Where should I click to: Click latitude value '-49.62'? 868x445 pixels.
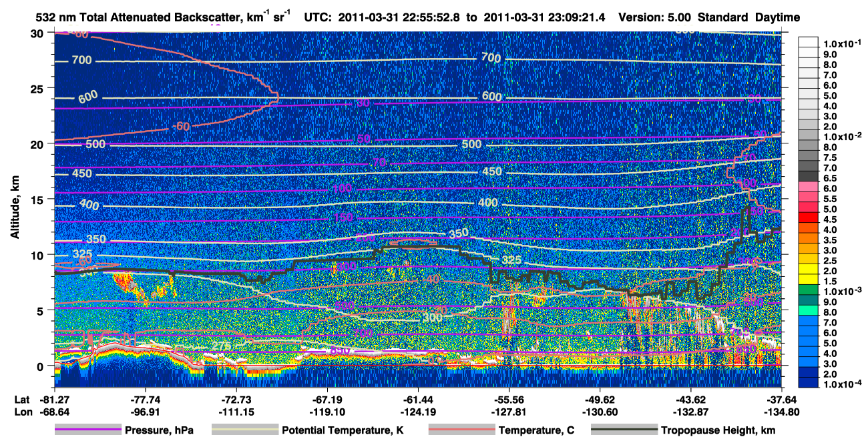pos(600,399)
